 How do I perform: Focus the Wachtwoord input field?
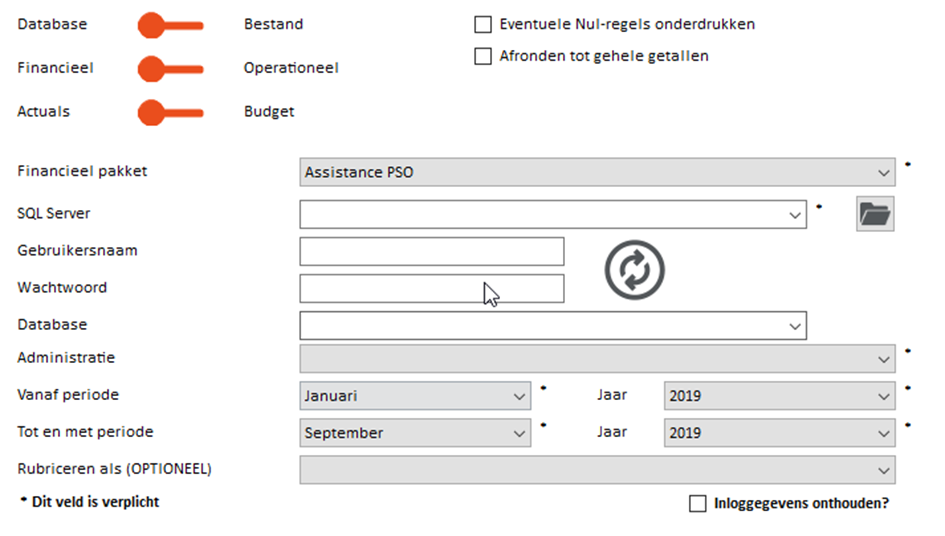click(x=432, y=289)
